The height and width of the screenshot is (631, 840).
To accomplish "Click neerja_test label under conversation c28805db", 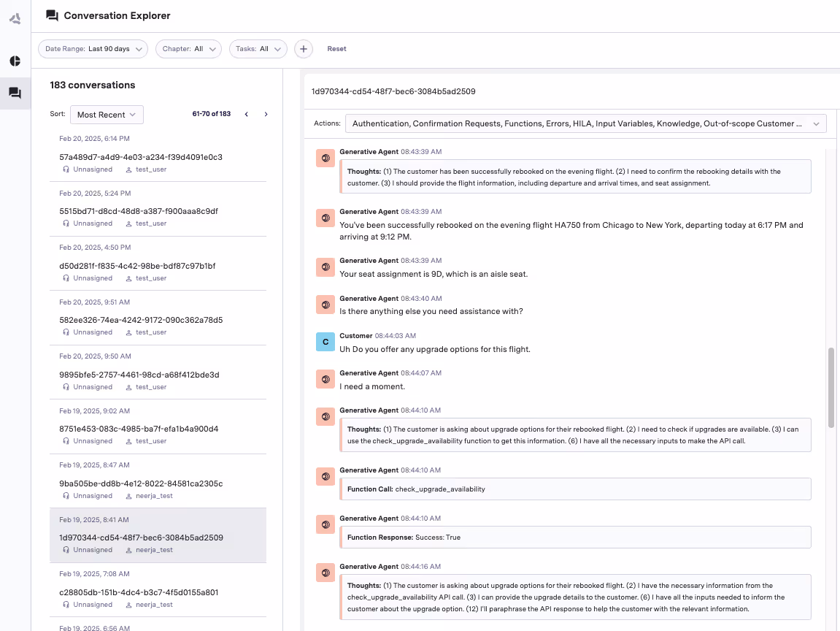I will coord(154,605).
